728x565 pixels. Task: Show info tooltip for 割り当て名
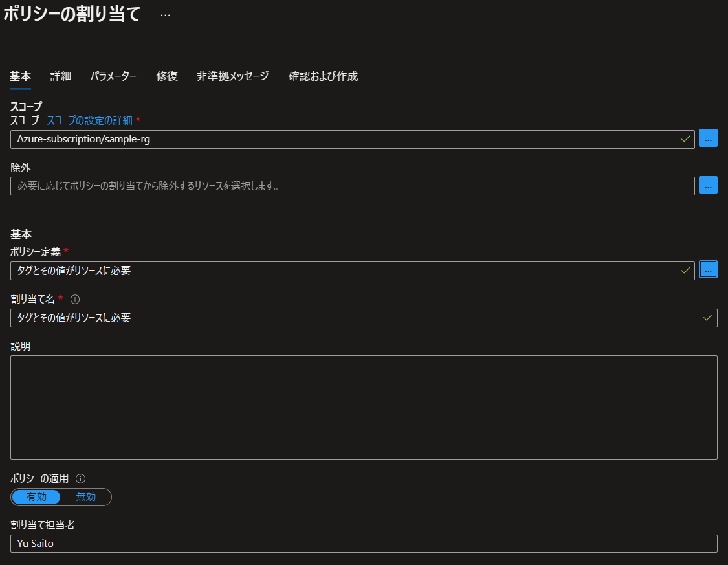(x=75, y=300)
